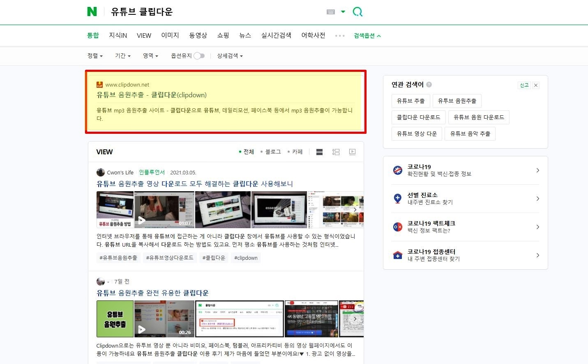
Task: Switch to the VIEW tab
Action: point(144,35)
